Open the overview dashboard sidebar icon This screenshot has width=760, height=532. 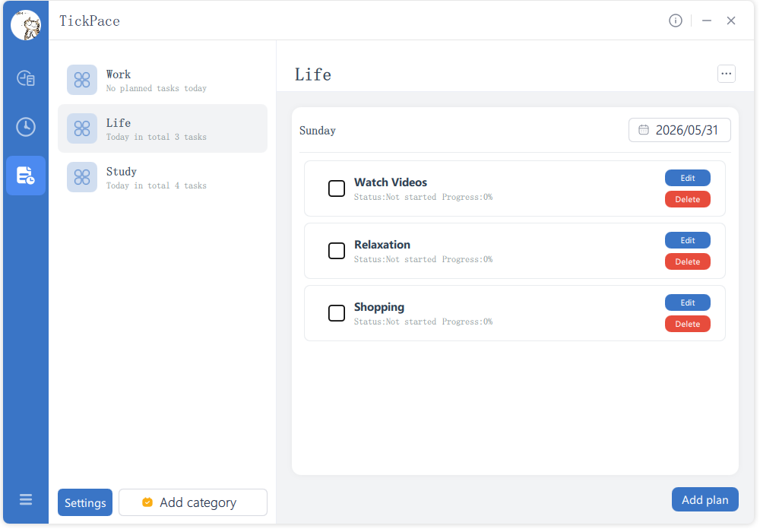[26, 78]
